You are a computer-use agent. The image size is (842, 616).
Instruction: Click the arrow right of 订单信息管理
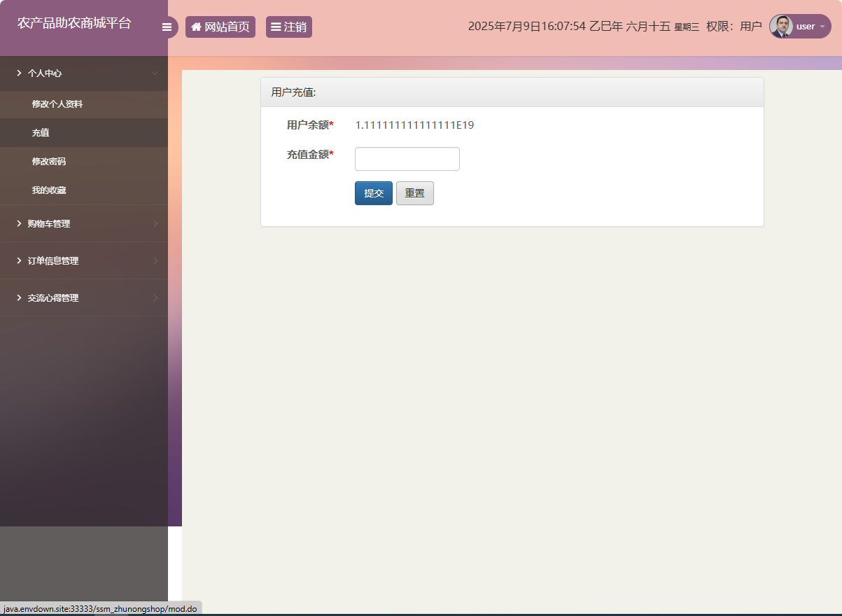155,260
